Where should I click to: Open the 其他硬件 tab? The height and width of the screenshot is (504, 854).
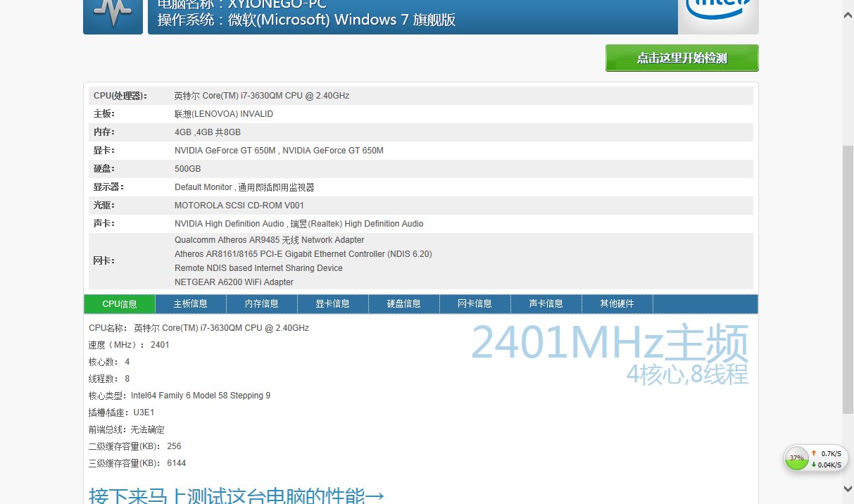point(617,304)
